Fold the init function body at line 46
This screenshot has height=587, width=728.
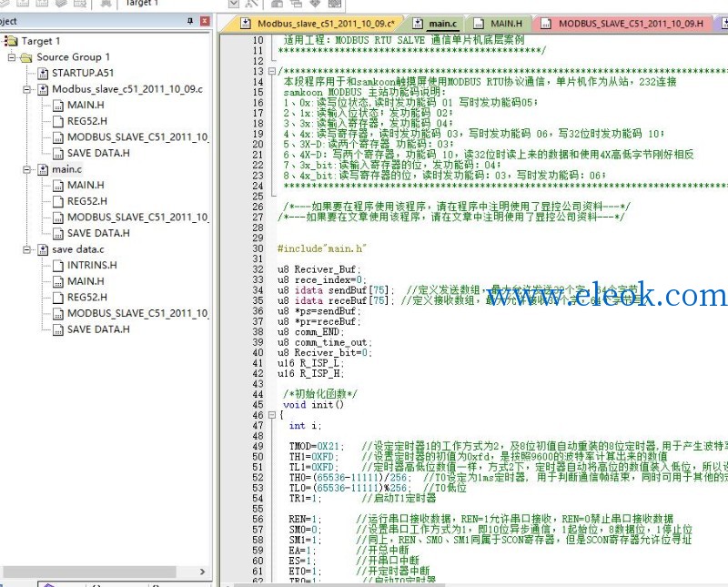click(272, 415)
